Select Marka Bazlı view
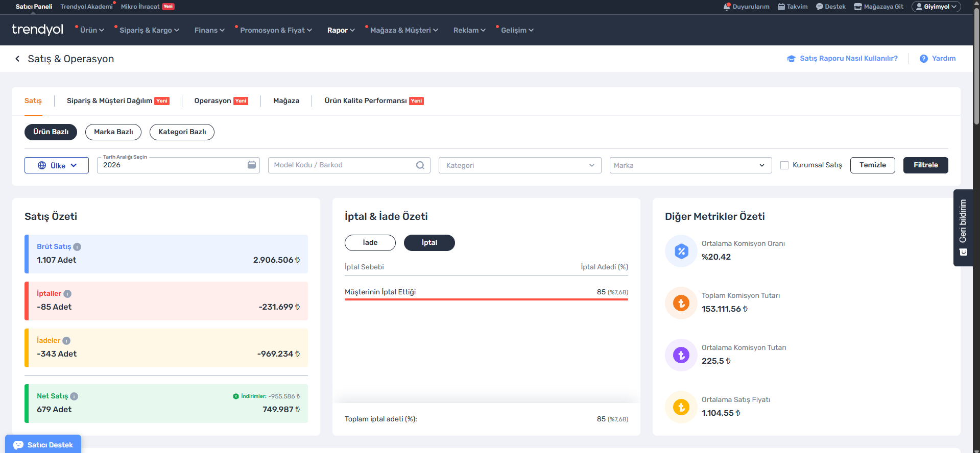The width and height of the screenshot is (980, 453). [x=113, y=132]
